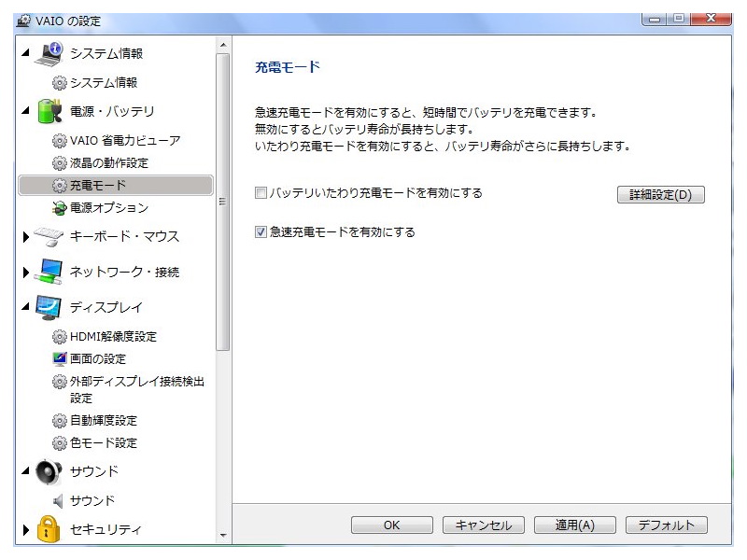
Task: Click セキュリティ category label
Action: tap(106, 529)
